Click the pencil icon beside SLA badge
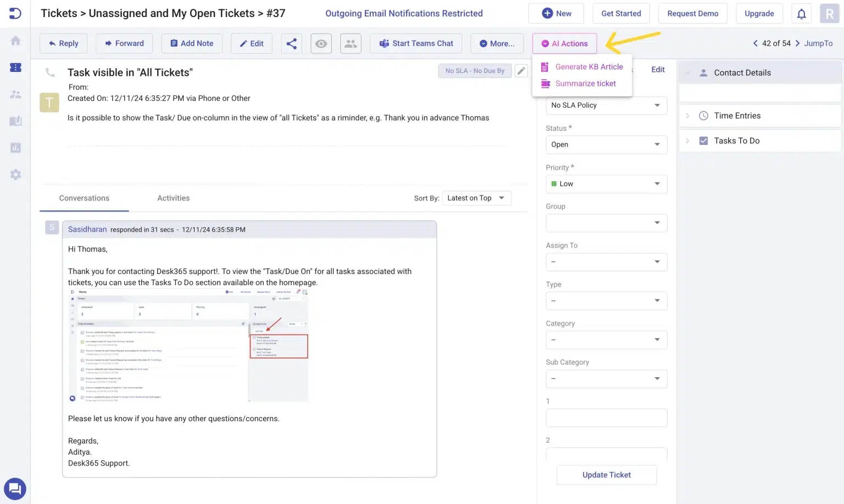 pos(521,71)
